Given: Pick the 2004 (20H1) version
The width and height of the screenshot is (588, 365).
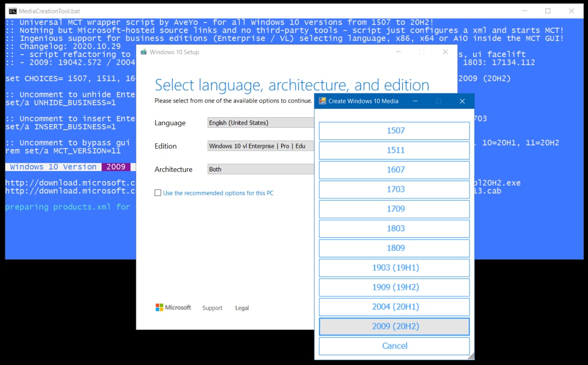Looking at the screenshot, I should point(394,307).
